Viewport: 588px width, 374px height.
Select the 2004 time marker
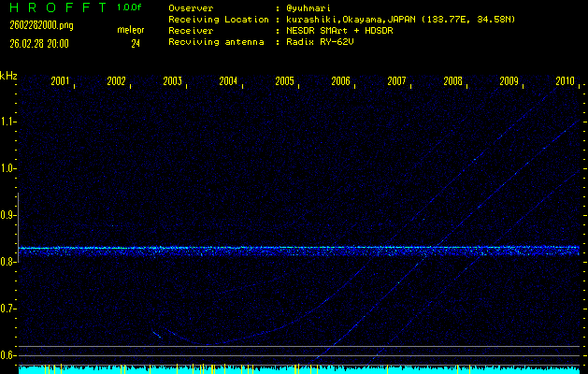tap(228, 81)
